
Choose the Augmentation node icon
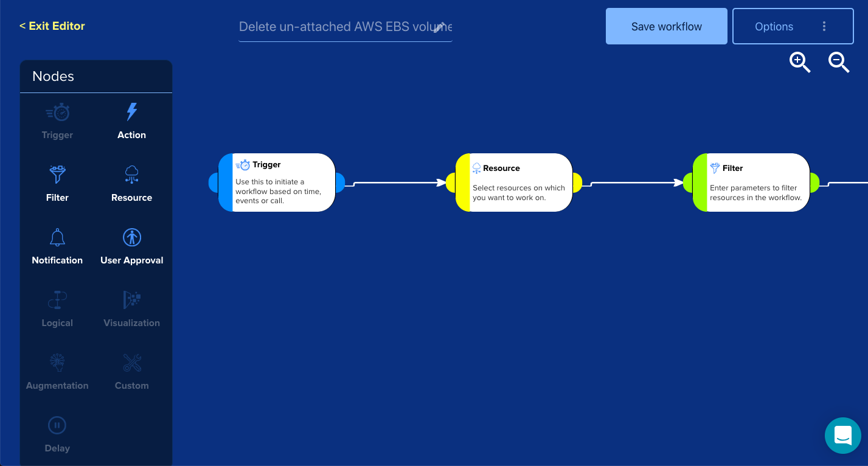click(x=57, y=363)
